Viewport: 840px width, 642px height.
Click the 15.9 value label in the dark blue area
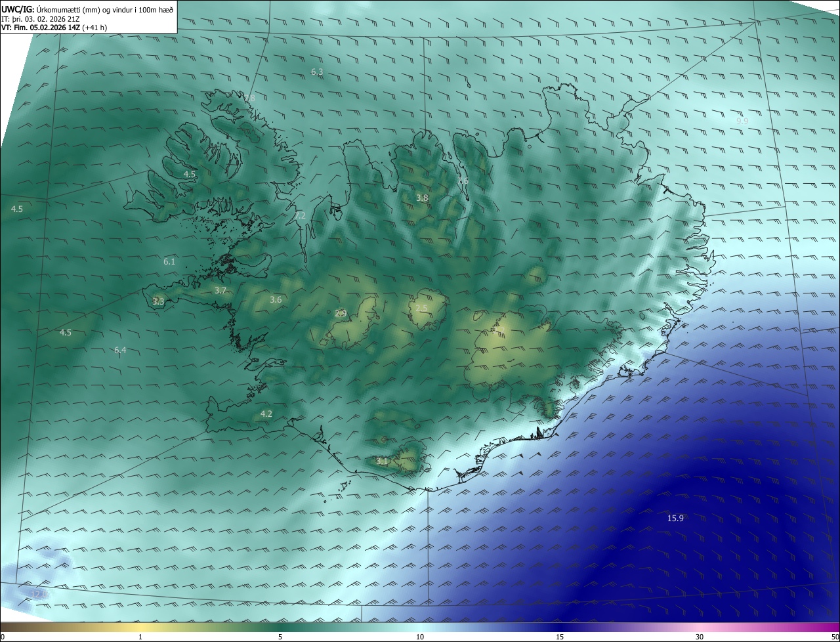(x=676, y=519)
